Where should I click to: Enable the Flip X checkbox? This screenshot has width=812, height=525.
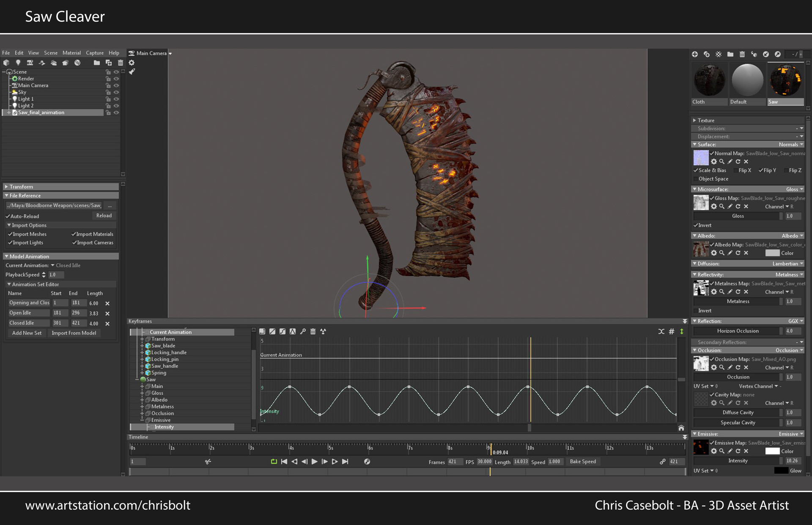(x=736, y=170)
